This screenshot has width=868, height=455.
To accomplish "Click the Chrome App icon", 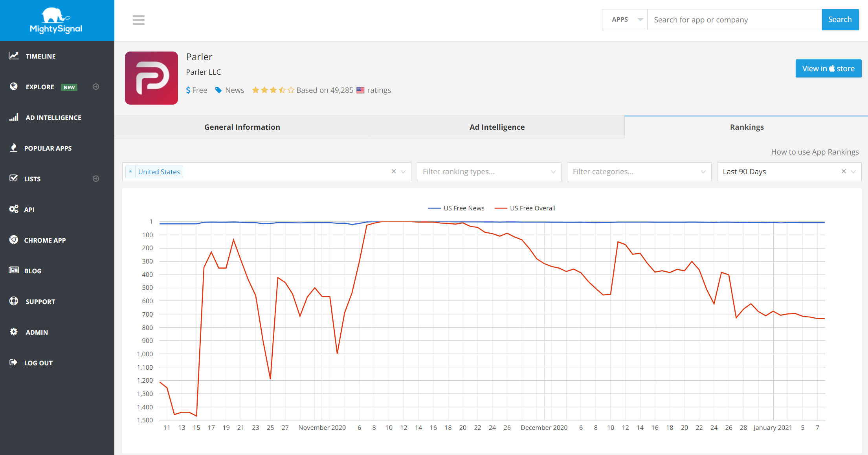I will click(x=14, y=239).
